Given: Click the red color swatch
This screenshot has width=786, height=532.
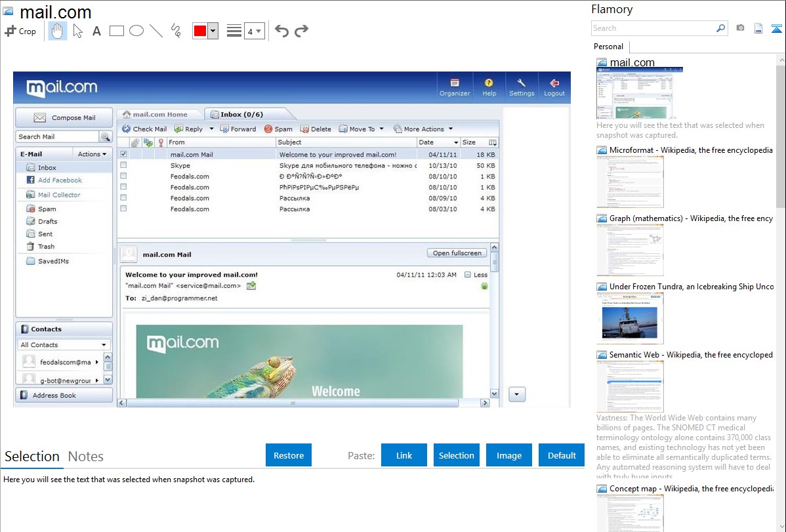Looking at the screenshot, I should pos(200,31).
